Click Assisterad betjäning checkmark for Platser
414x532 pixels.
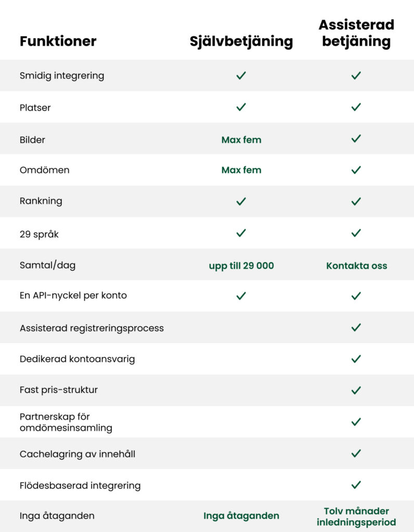tap(356, 107)
